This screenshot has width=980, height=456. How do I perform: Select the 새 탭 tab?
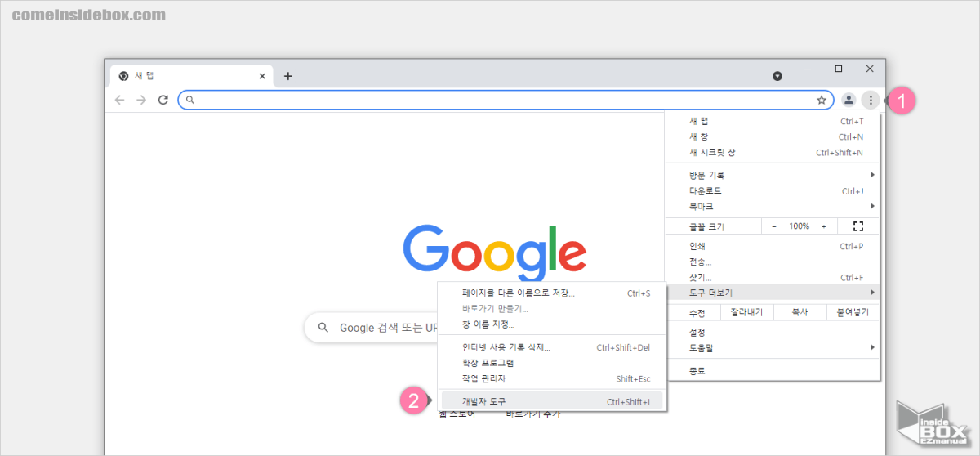[x=192, y=76]
